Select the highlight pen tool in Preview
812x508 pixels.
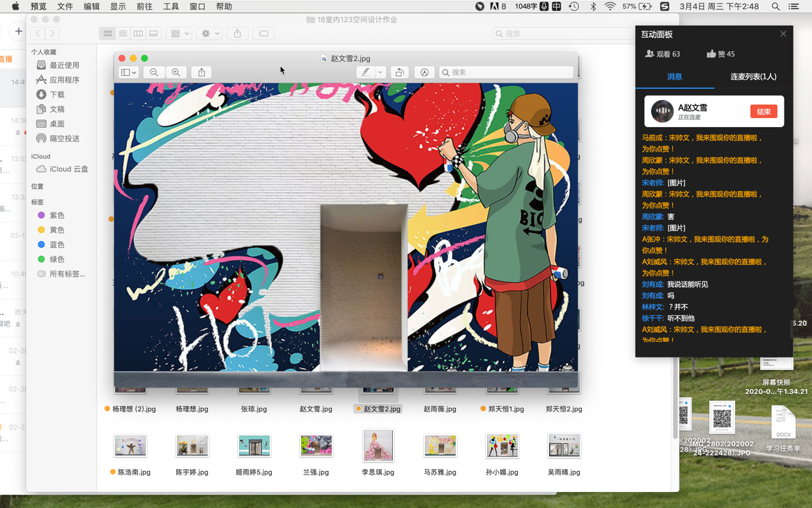(x=365, y=72)
